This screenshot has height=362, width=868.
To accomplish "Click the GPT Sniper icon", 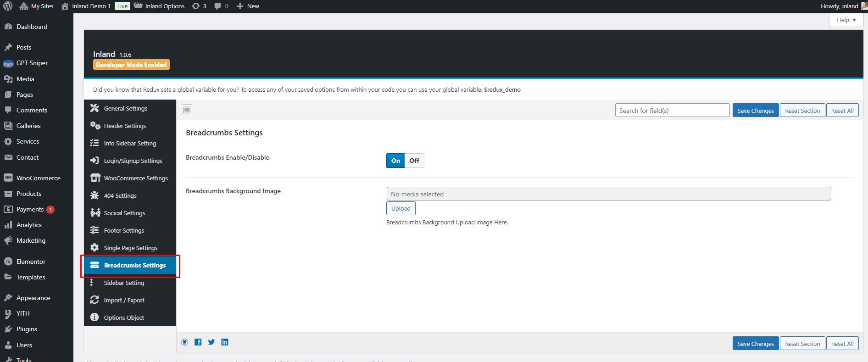I will coord(8,63).
